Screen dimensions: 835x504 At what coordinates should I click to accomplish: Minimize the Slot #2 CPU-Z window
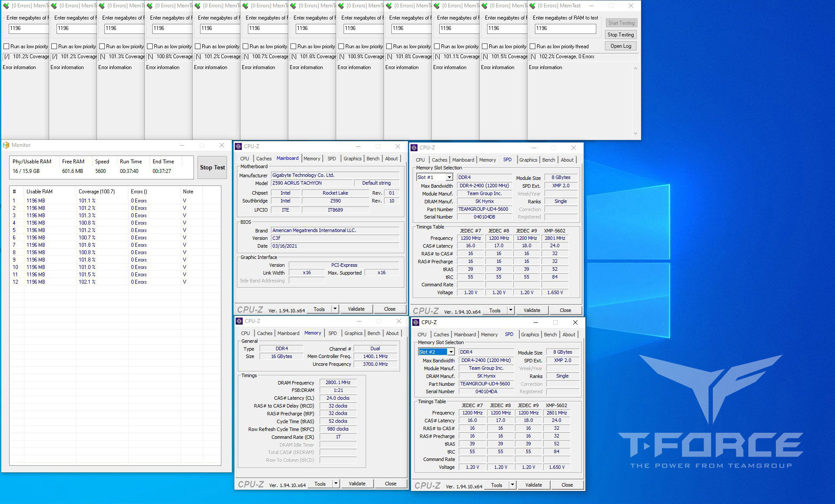click(x=536, y=322)
